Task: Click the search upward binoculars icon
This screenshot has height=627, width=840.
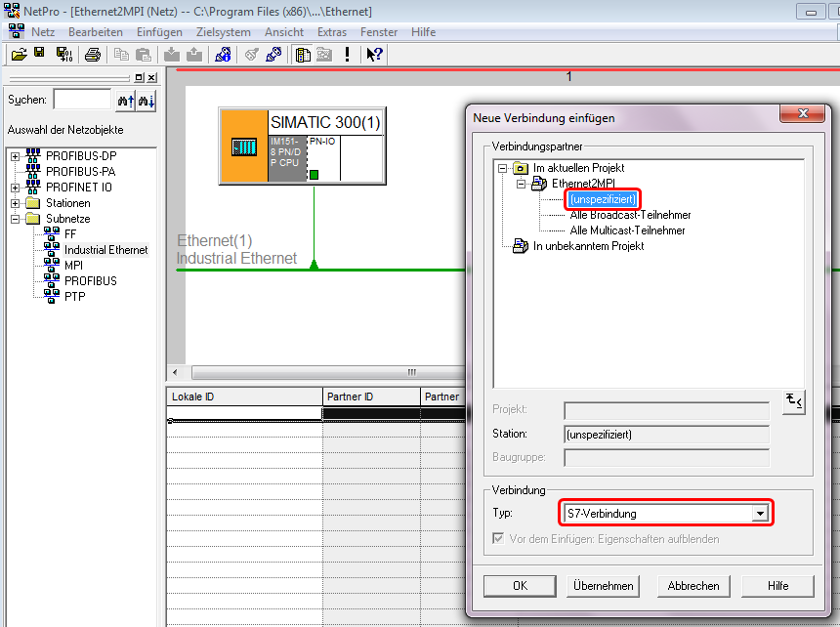Action: coord(125,100)
